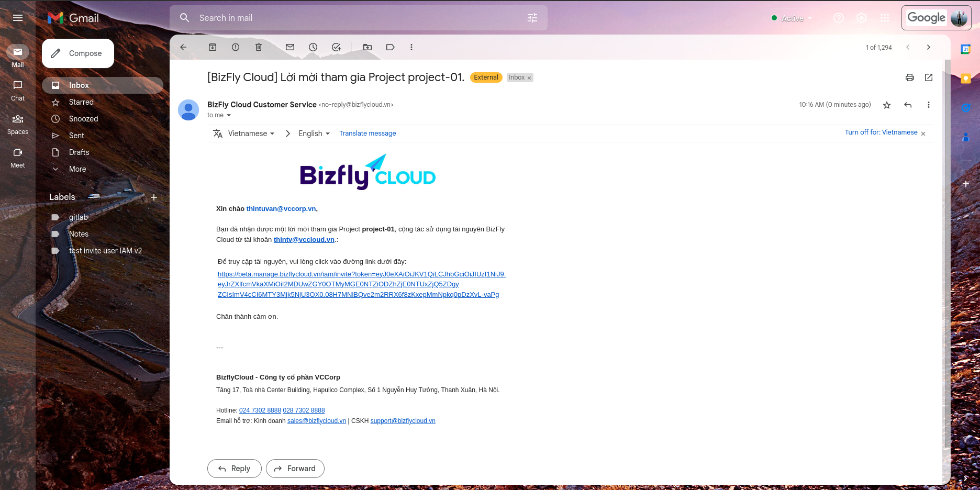This screenshot has height=490, width=980.
Task: Click the Translate message link
Action: [367, 133]
